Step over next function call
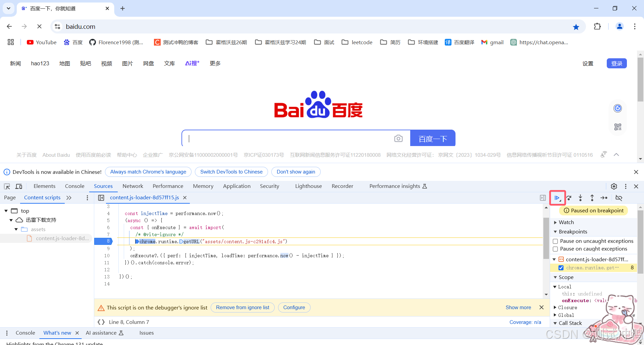Screen dimensions: 644x345 [569, 198]
